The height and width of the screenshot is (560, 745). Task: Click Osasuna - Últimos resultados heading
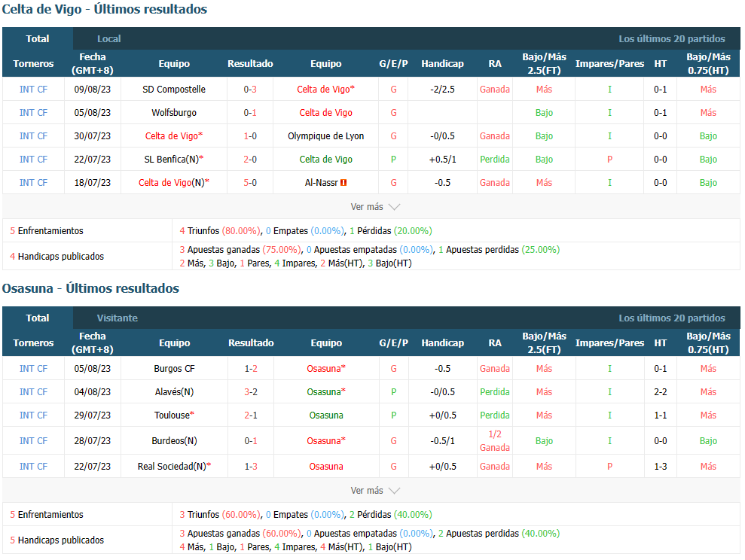[x=90, y=288]
